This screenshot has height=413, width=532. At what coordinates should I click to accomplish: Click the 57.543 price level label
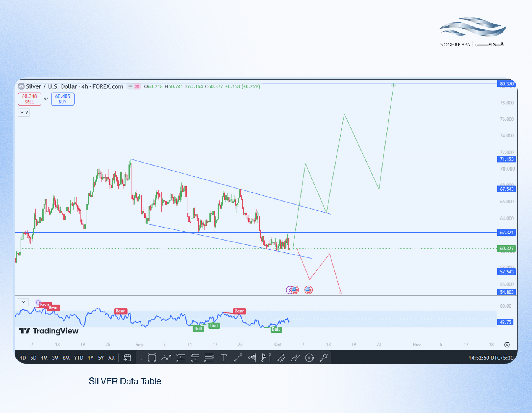pos(507,272)
